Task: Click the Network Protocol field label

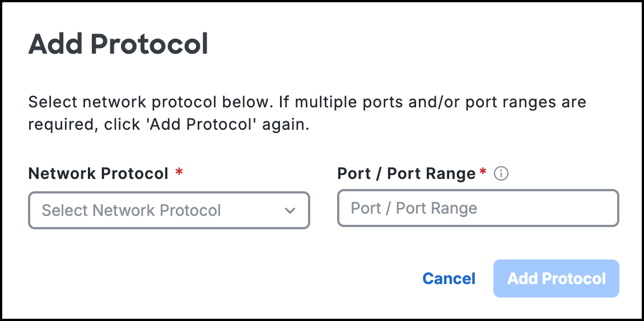Action: tap(98, 173)
